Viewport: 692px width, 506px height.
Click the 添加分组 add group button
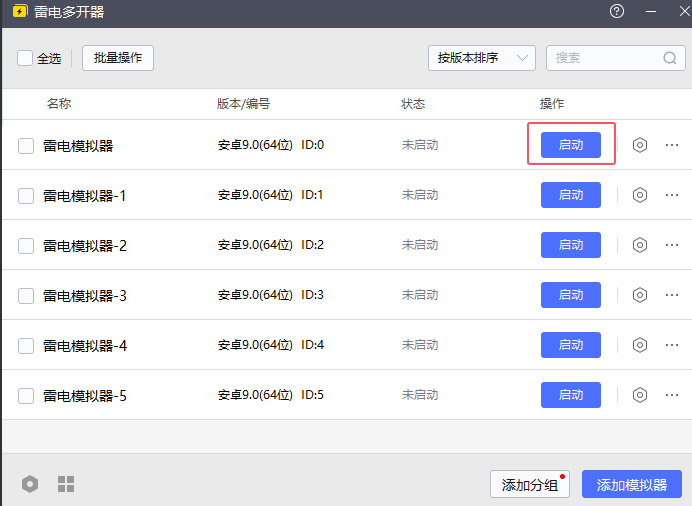pyautogui.click(x=530, y=484)
